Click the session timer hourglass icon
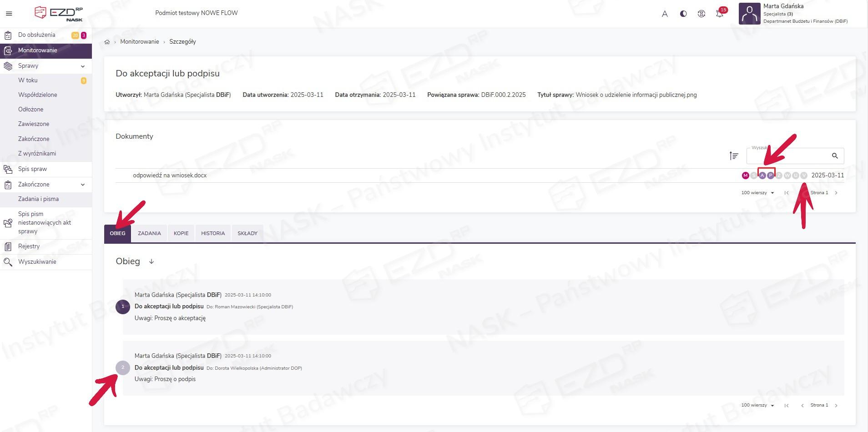The width and height of the screenshot is (868, 432). pos(701,14)
